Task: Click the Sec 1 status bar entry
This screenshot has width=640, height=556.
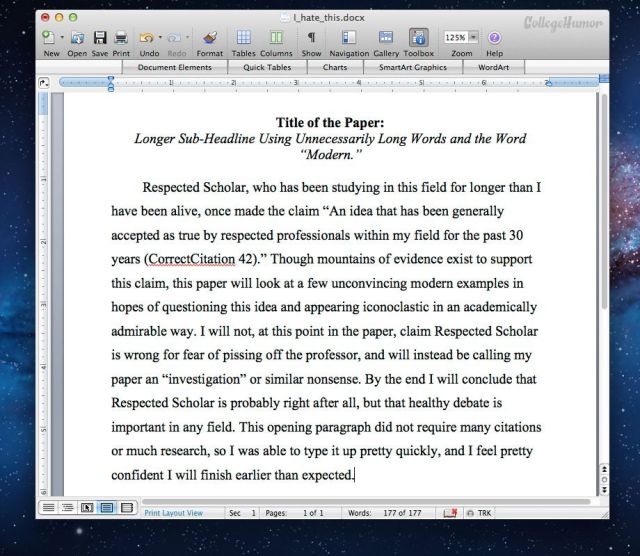Action: (242, 513)
